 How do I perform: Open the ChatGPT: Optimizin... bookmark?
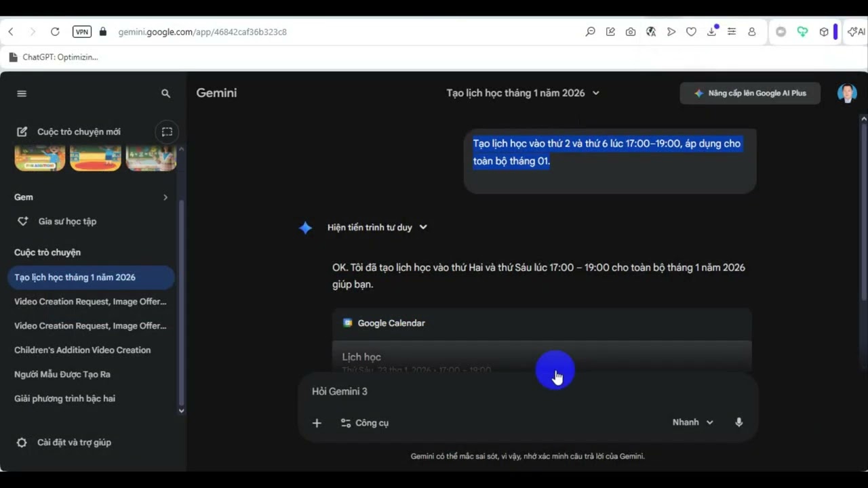coord(53,57)
